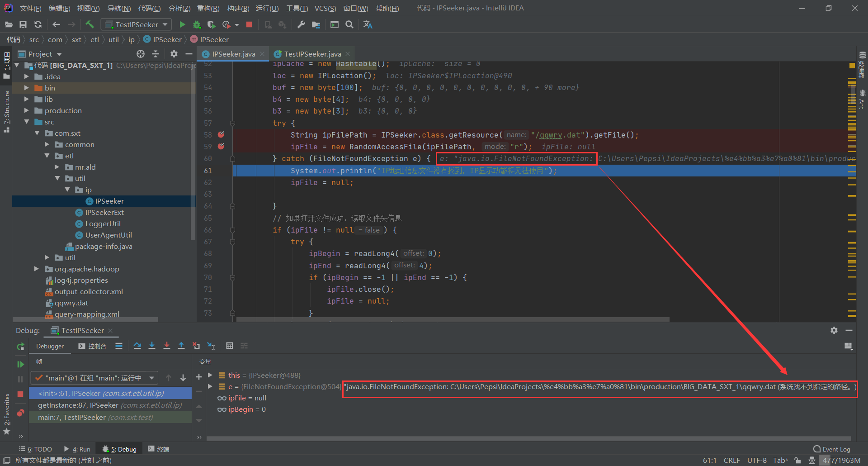Open TestIPSeeker run configuration dropdown
868x466 pixels.
pos(136,24)
